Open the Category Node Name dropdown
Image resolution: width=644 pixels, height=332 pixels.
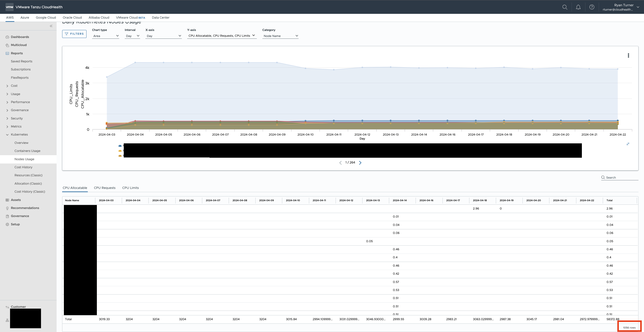click(x=280, y=36)
